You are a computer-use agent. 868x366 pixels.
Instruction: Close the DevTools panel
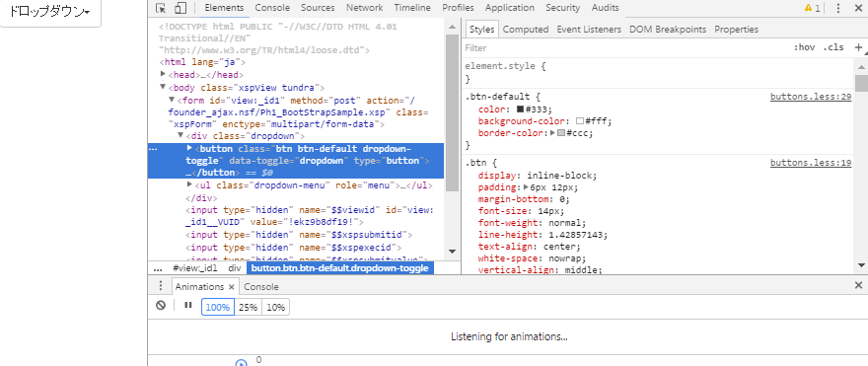(x=858, y=8)
